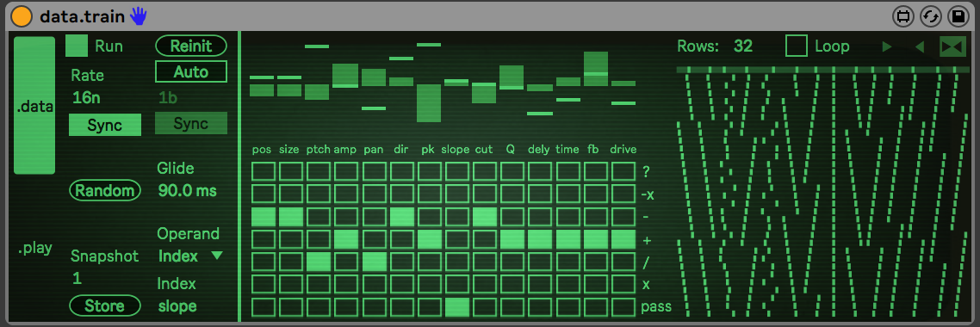
Task: Open the 16n Rate menu
Action: click(x=86, y=98)
